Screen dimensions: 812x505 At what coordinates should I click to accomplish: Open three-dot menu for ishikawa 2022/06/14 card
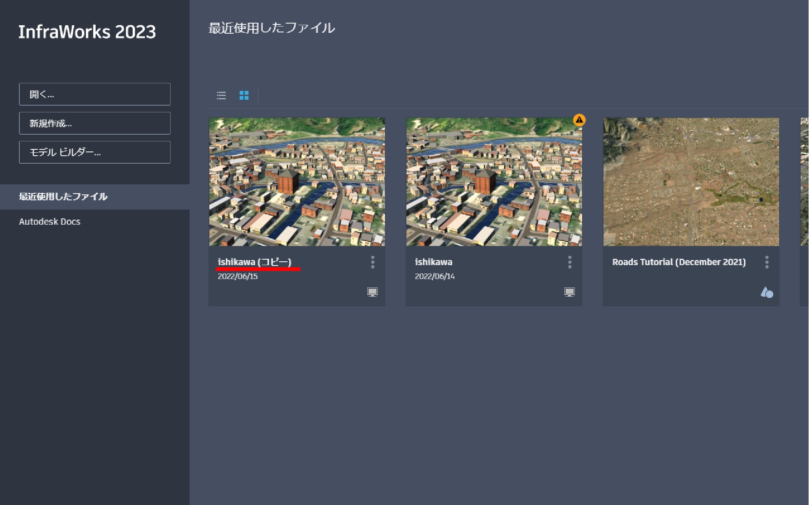click(x=570, y=262)
